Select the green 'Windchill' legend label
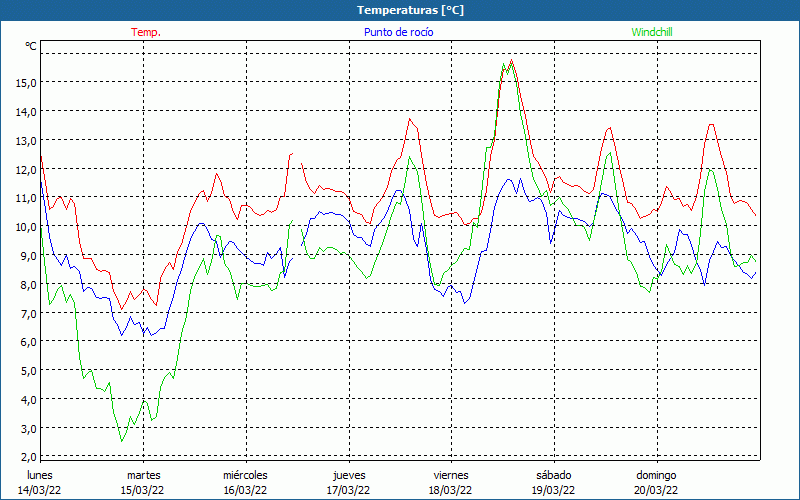Image resolution: width=800 pixels, height=500 pixels. pos(652,32)
